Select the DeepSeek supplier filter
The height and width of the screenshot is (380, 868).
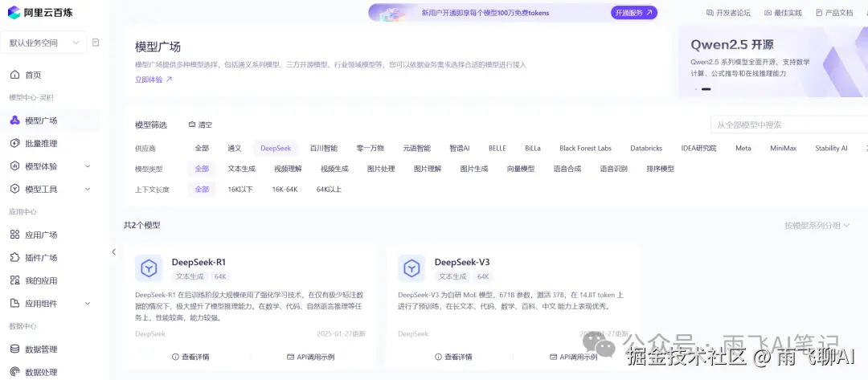(x=276, y=149)
